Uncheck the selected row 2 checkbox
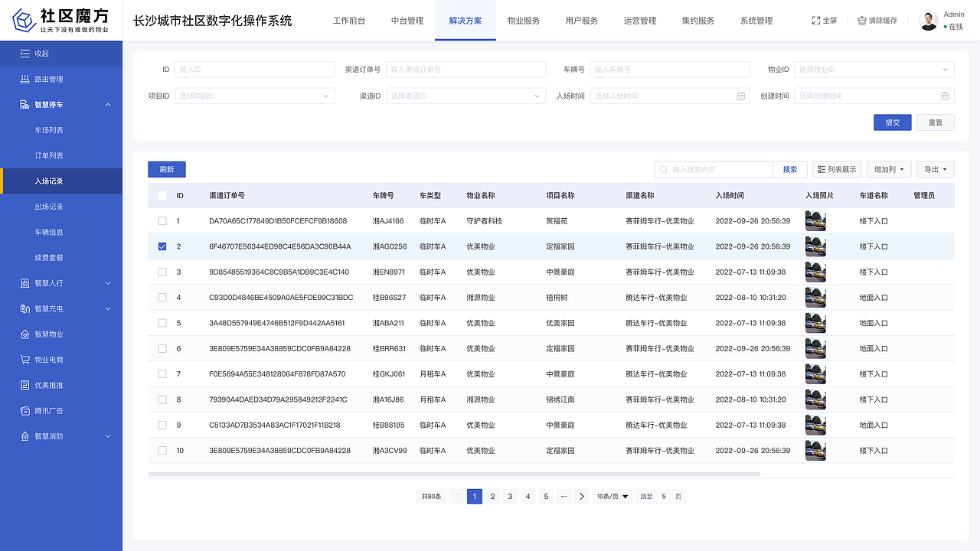Screen dimensions: 980x551 pyautogui.click(x=162, y=246)
